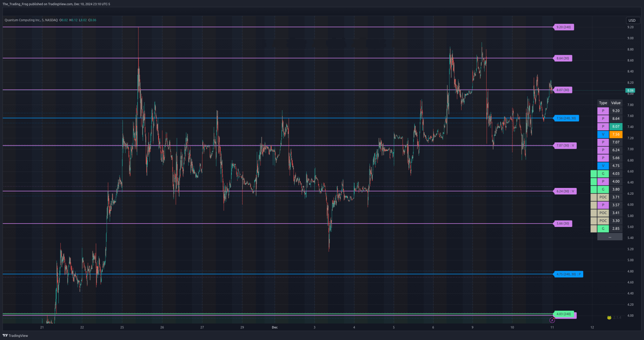The image size is (644, 340).
Task: Click the date 25 on the time axis
Action: [122, 328]
